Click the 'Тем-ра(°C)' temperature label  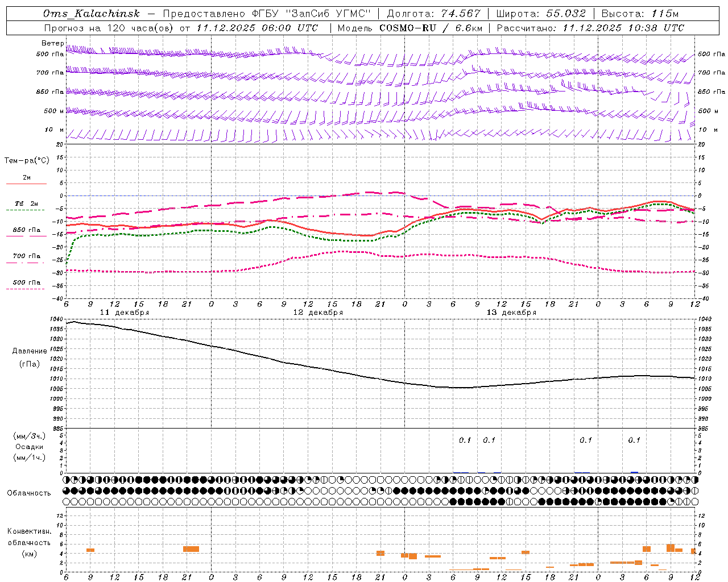point(27,161)
